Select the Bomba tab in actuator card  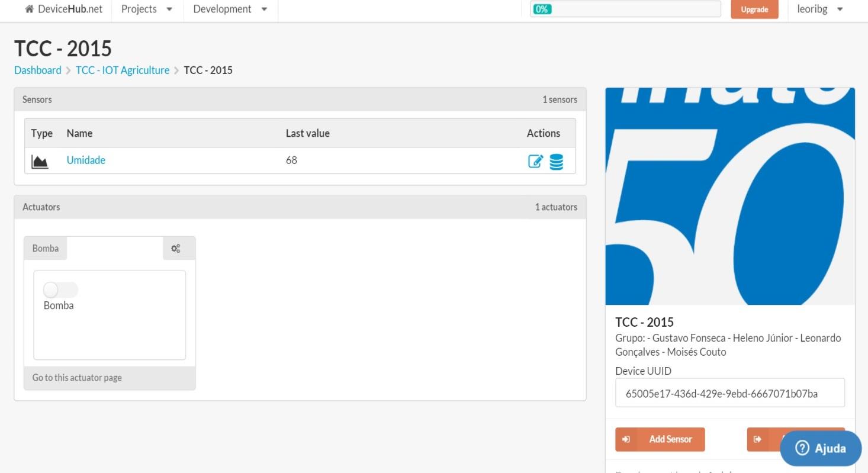click(46, 249)
